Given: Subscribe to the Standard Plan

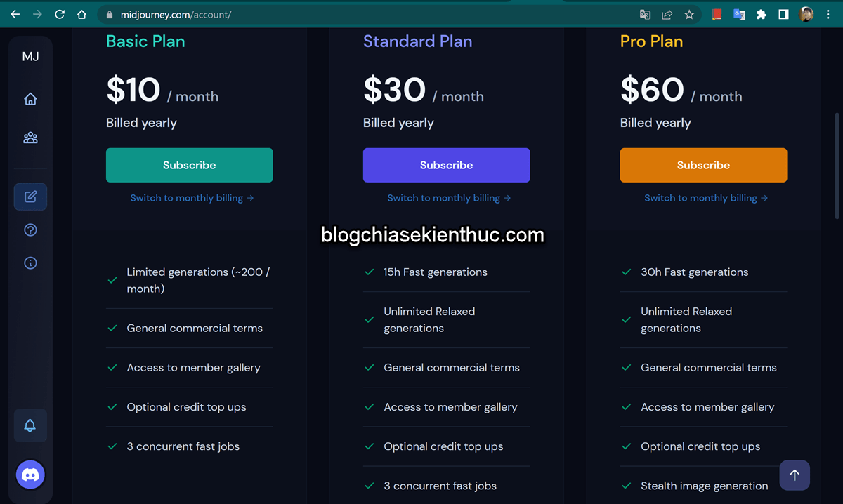Looking at the screenshot, I should (446, 165).
